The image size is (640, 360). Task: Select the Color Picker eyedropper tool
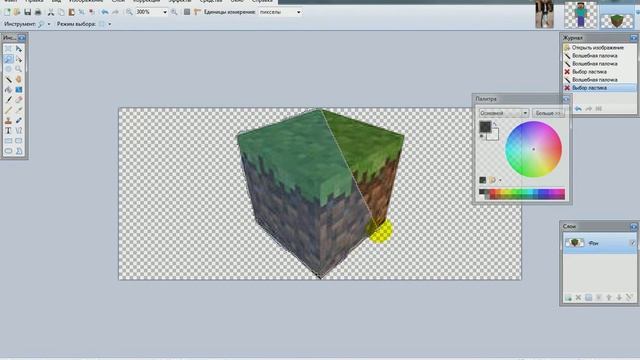tap(19, 110)
